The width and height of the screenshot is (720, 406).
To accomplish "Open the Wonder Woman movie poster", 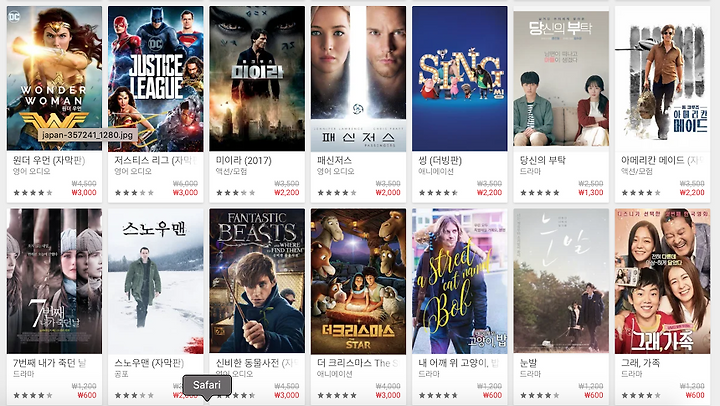I will (54, 79).
